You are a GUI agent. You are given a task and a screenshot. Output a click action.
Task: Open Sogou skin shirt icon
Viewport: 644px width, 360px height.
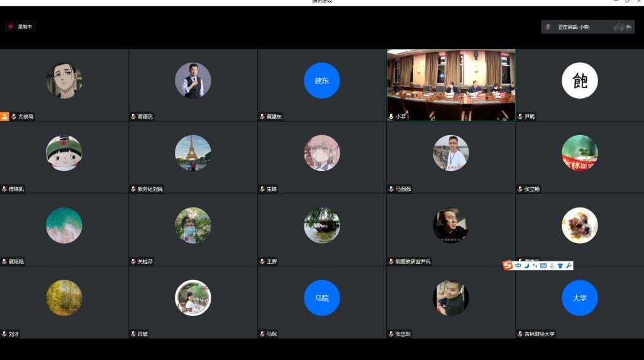coord(560,266)
